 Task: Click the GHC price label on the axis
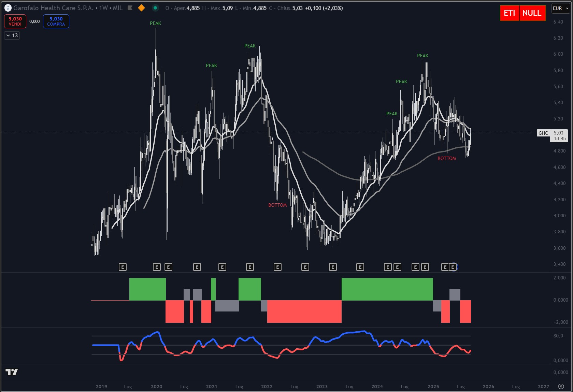(x=543, y=133)
